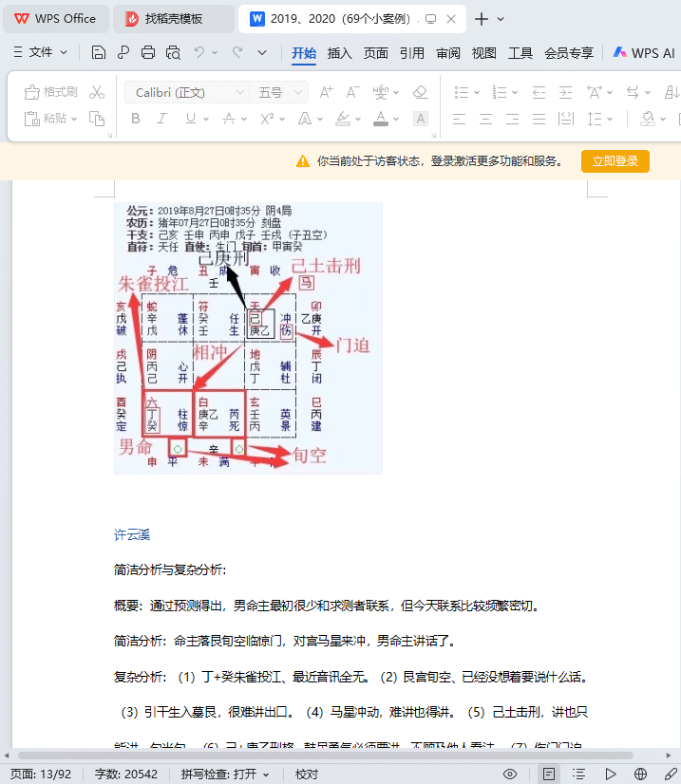Switch to the 引用 ribbon tab
681x784 pixels.
[412, 53]
